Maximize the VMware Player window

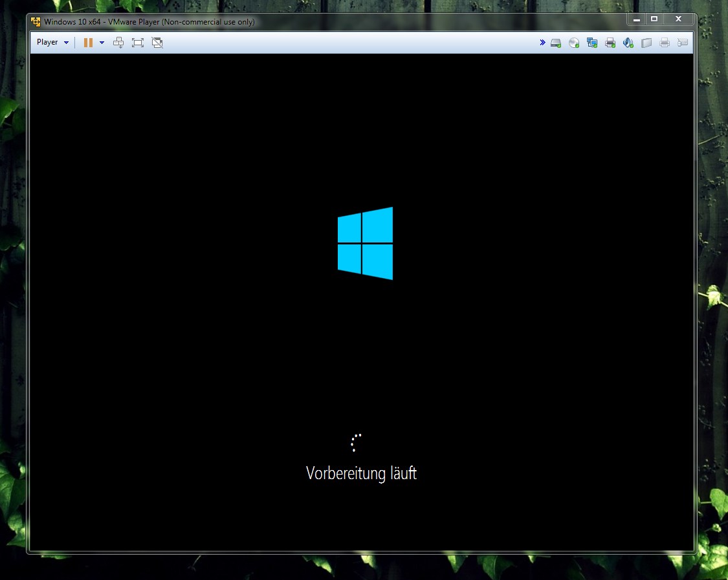coord(654,19)
